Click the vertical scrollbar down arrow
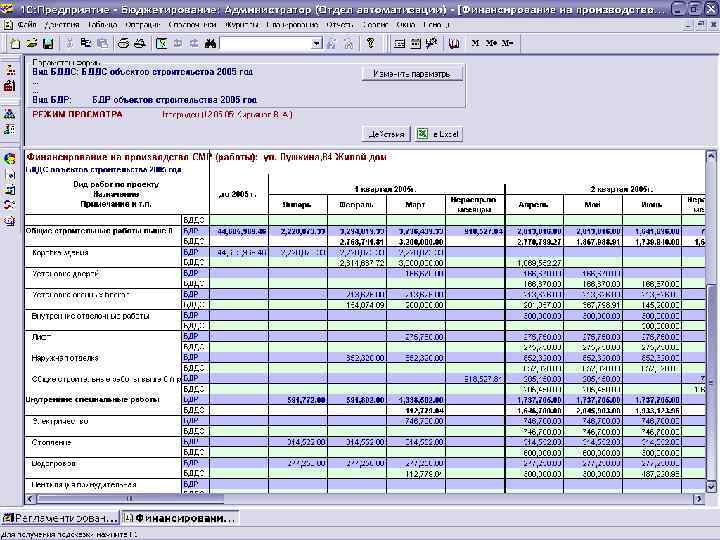This screenshot has width=720, height=540. pyautogui.click(x=711, y=484)
